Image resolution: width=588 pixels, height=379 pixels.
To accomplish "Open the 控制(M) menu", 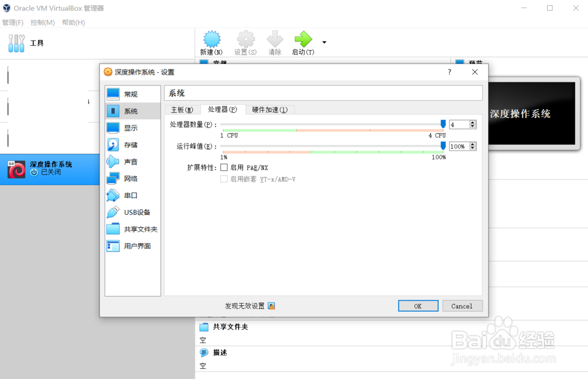I will [42, 22].
